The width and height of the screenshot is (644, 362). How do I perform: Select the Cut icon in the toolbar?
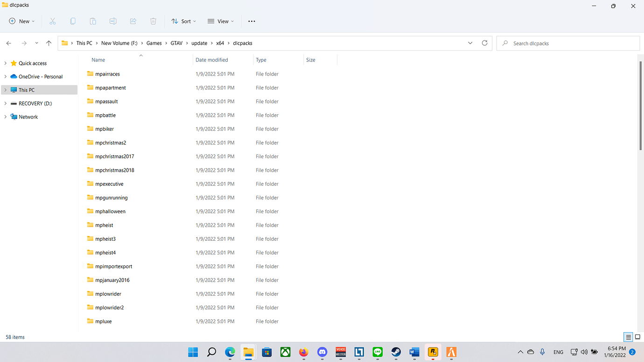click(53, 21)
